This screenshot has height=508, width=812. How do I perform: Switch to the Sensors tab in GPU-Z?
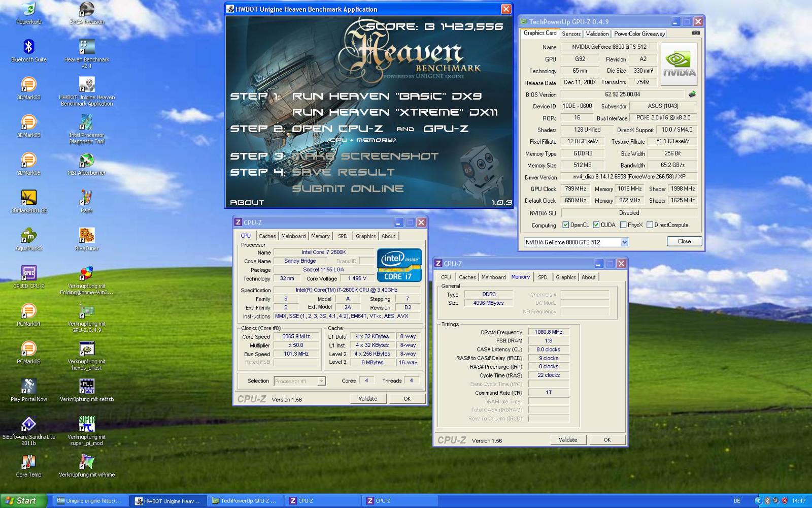click(x=571, y=34)
